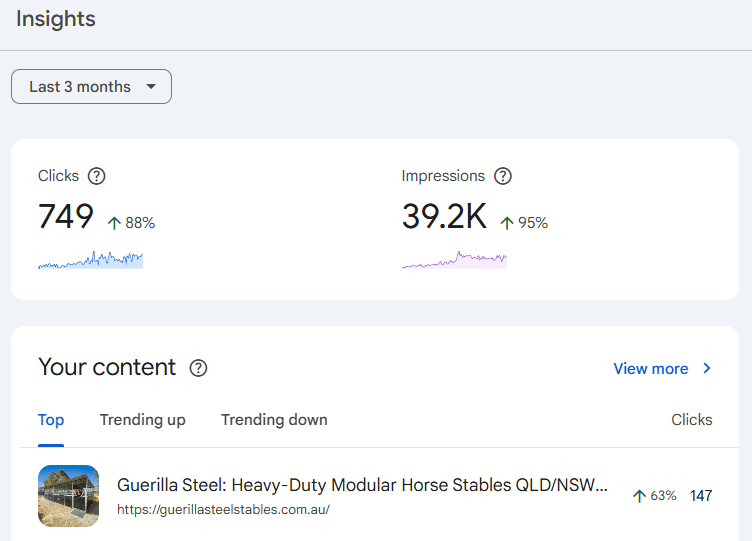Click the 39.2K impressions total

(444, 217)
